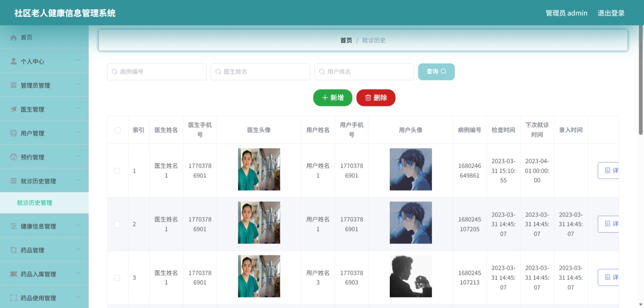Click the magnifier icon on 查询 button
This screenshot has width=644, height=308.
(x=443, y=71)
